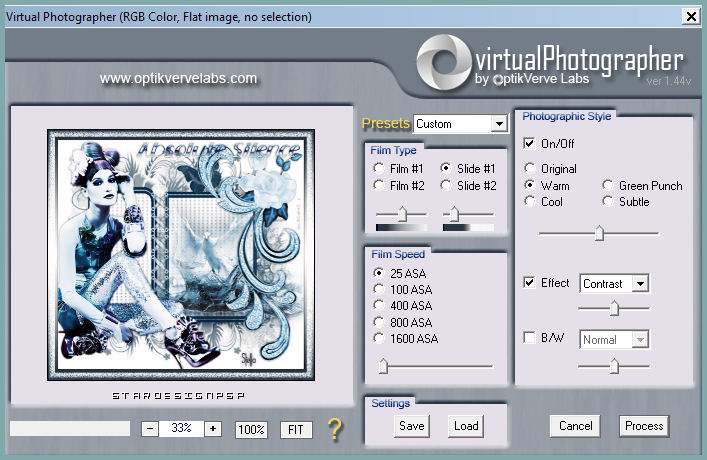
Task: Click the virtualPhotographer swirl logo
Action: (x=444, y=62)
